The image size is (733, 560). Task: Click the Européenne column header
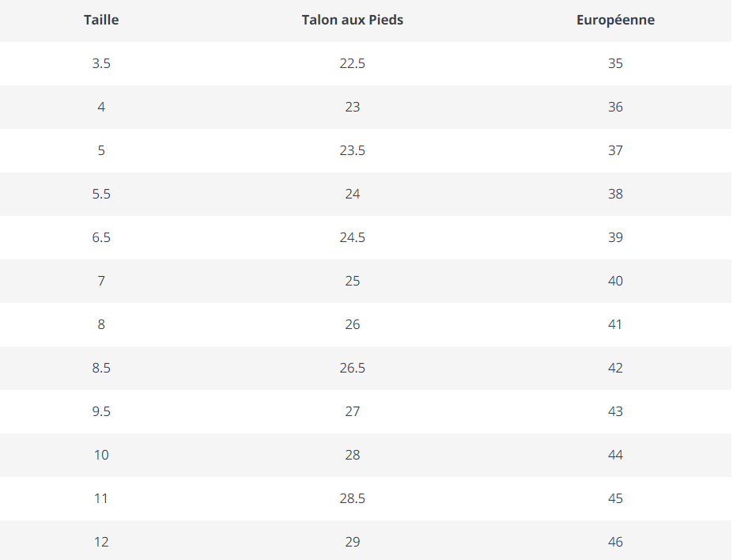pyautogui.click(x=615, y=20)
